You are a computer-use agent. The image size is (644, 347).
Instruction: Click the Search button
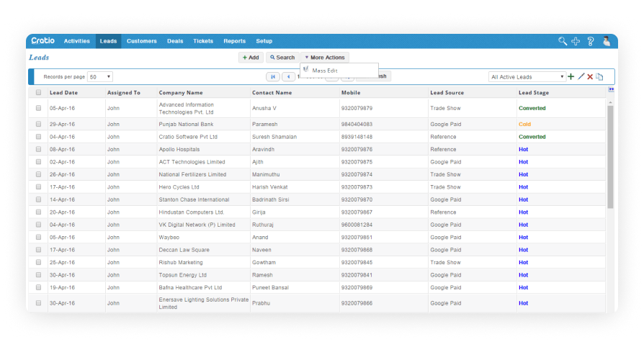(x=282, y=58)
